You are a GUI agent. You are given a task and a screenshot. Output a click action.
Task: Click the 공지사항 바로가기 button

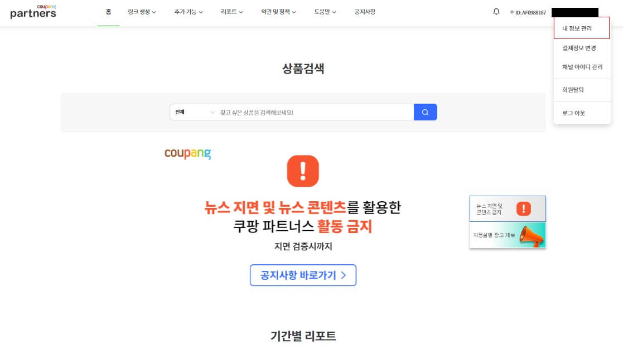pos(303,275)
